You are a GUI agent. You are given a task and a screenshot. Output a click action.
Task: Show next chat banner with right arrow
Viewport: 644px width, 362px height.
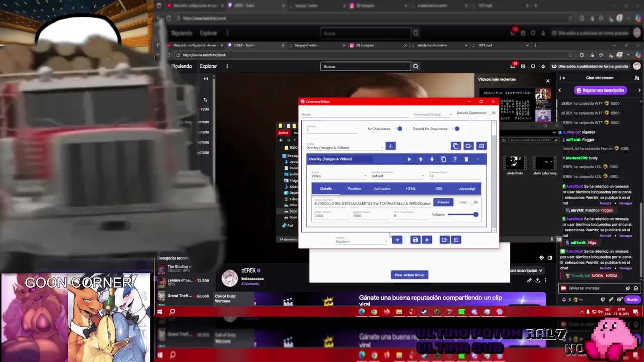[x=639, y=90]
